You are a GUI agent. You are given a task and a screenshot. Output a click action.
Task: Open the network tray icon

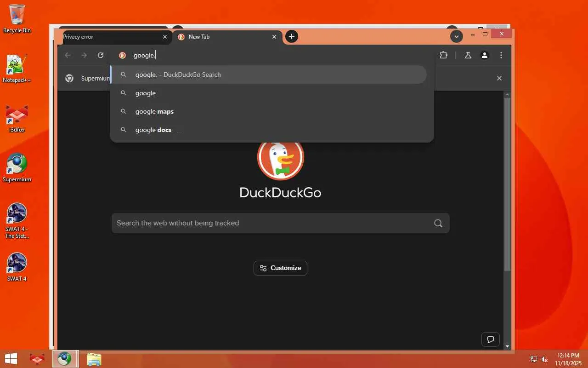(534, 359)
